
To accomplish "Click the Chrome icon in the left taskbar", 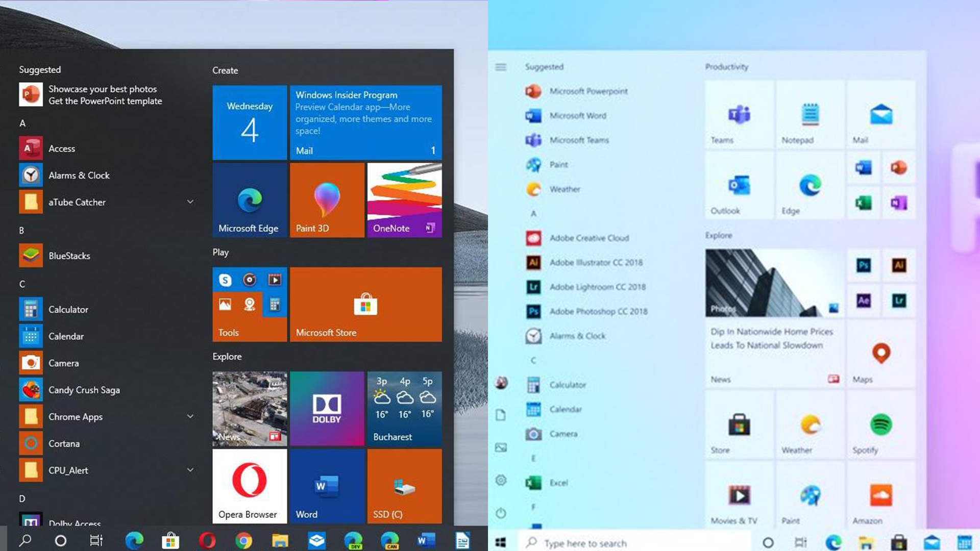I will click(243, 540).
